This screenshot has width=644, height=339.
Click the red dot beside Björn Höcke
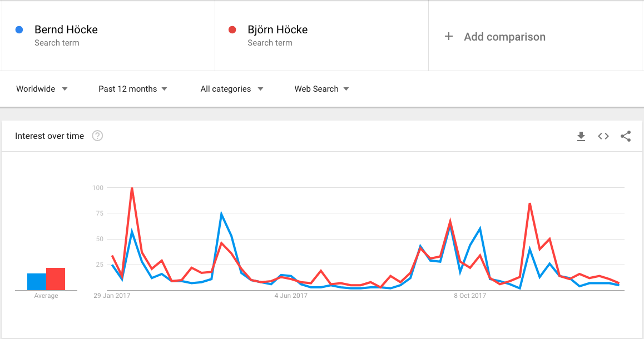coord(232,29)
